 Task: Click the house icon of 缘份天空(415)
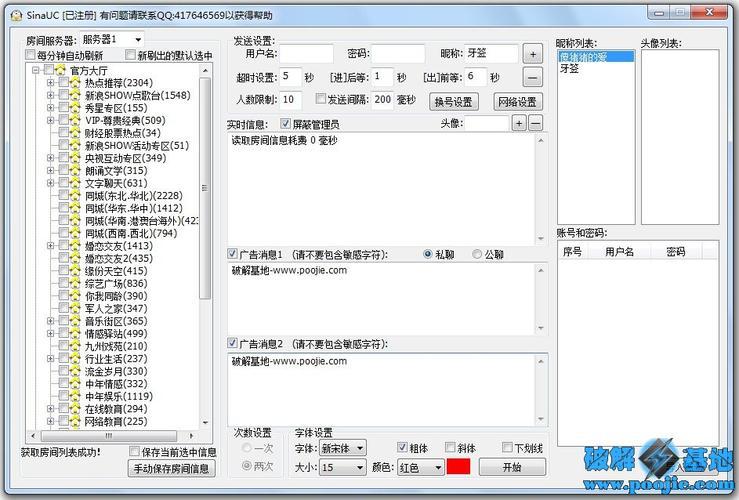pos(75,271)
